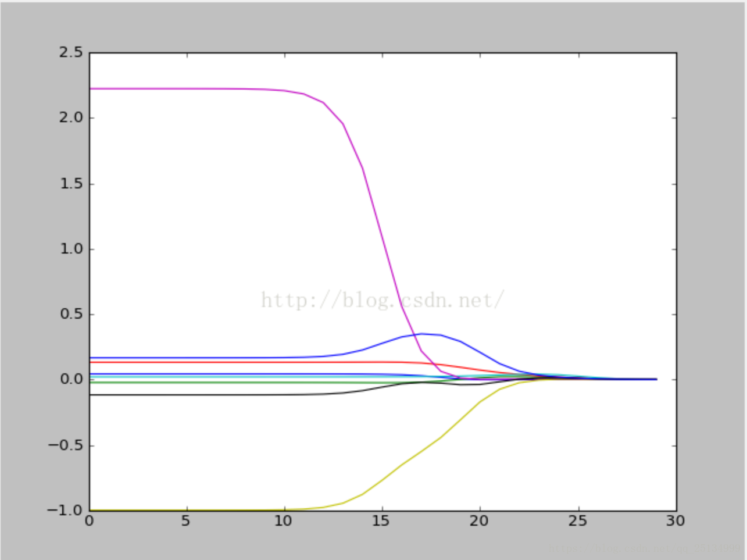The width and height of the screenshot is (747, 560).
Task: Click the x-axis tick label 25
Action: 578,521
